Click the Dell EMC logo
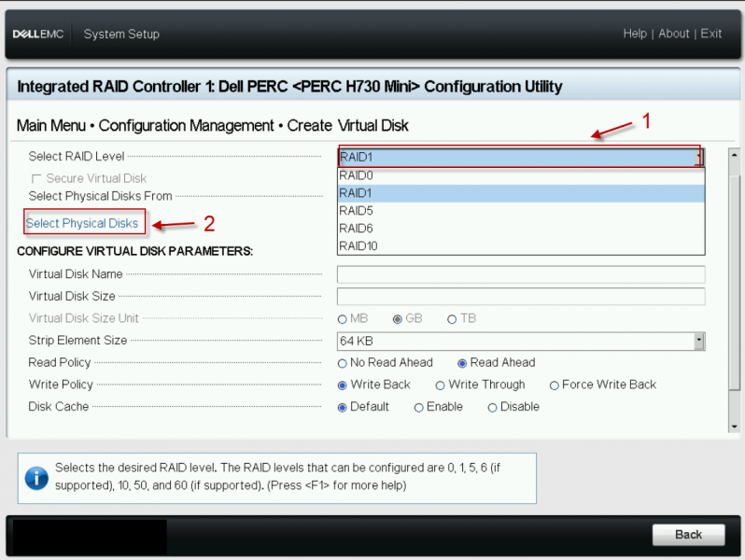The height and width of the screenshot is (560, 745). [x=38, y=35]
